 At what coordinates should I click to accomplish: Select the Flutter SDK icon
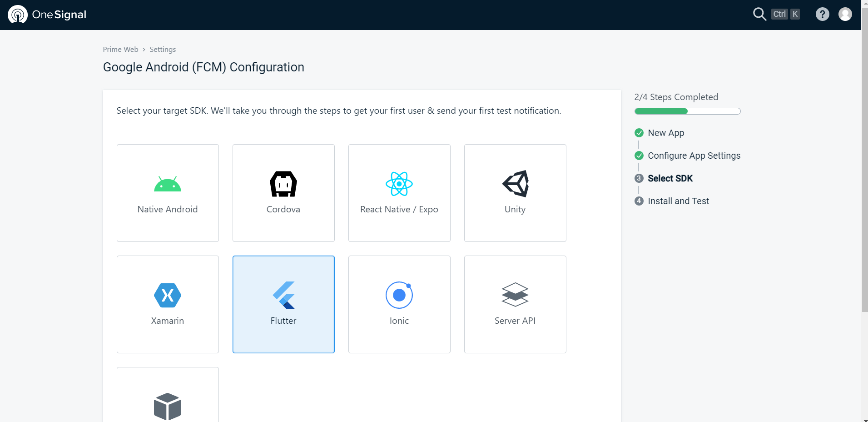tap(283, 295)
